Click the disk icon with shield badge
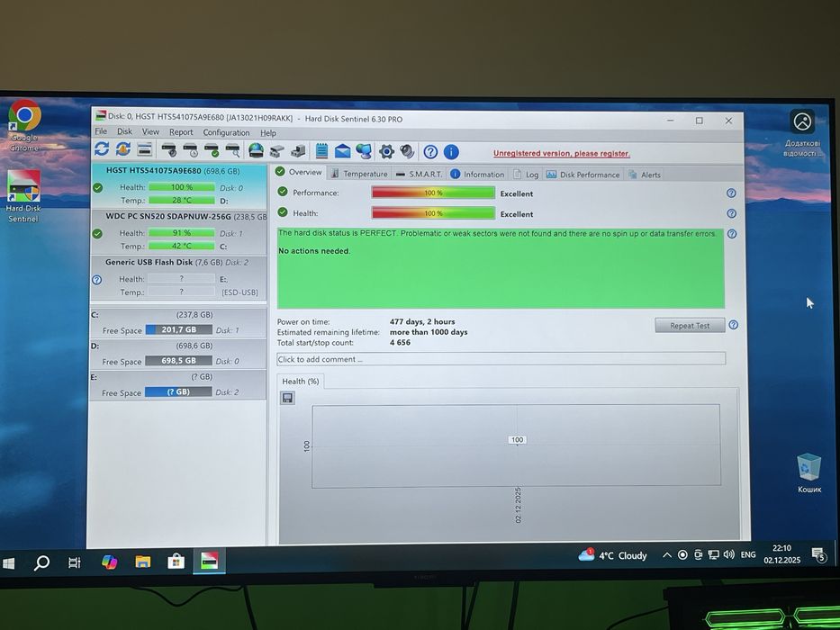This screenshot has width=840, height=630. [x=169, y=150]
